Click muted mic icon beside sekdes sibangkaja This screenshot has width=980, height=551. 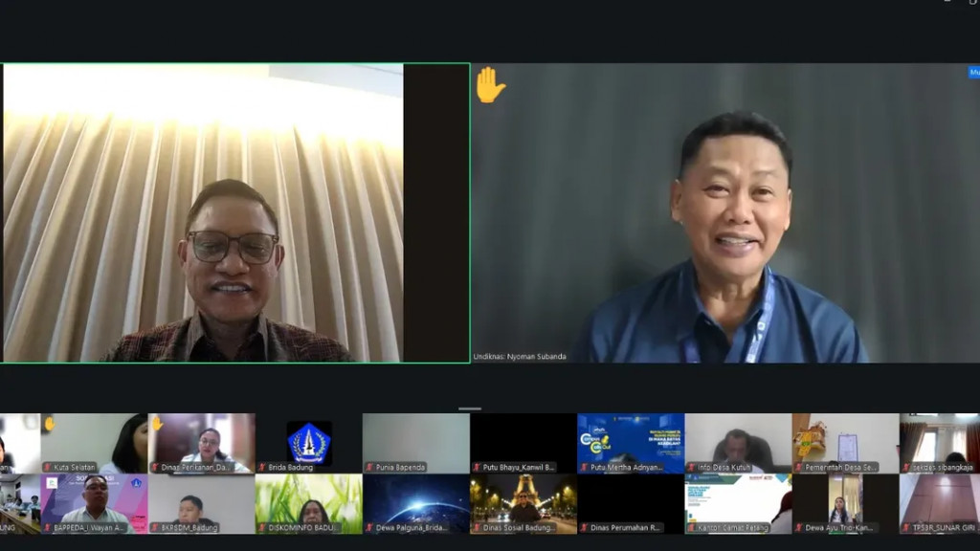[905, 468]
